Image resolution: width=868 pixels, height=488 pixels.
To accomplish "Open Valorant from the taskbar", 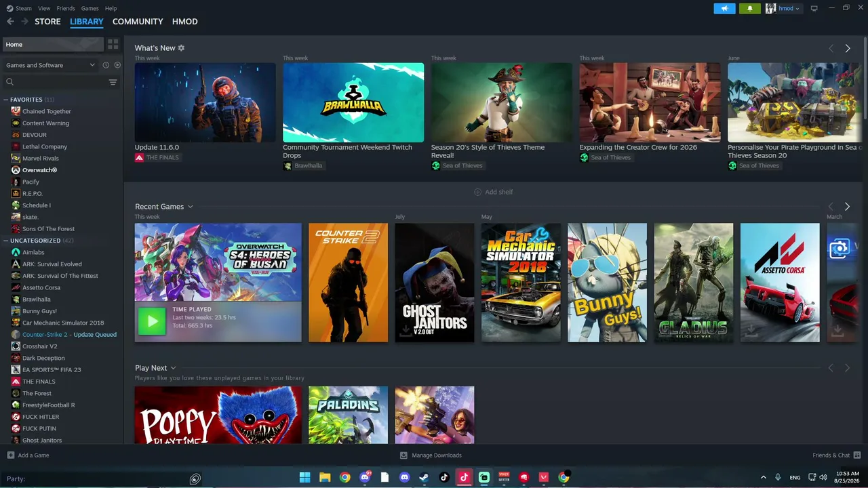I will tap(543, 477).
